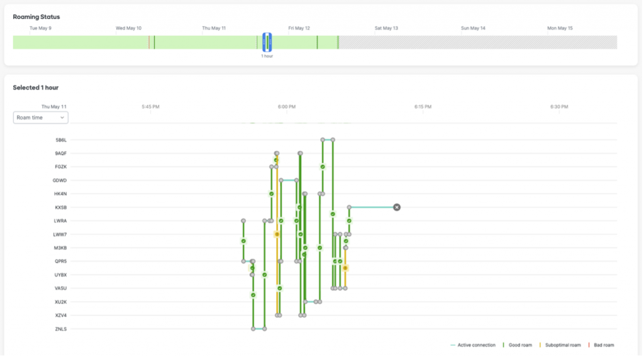This screenshot has height=357, width=644.
Task: Toggle Good roam in the legend
Action: point(518,345)
